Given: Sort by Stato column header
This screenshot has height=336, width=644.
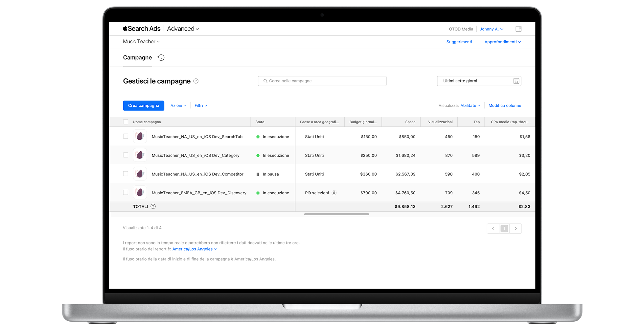Looking at the screenshot, I should 260,122.
